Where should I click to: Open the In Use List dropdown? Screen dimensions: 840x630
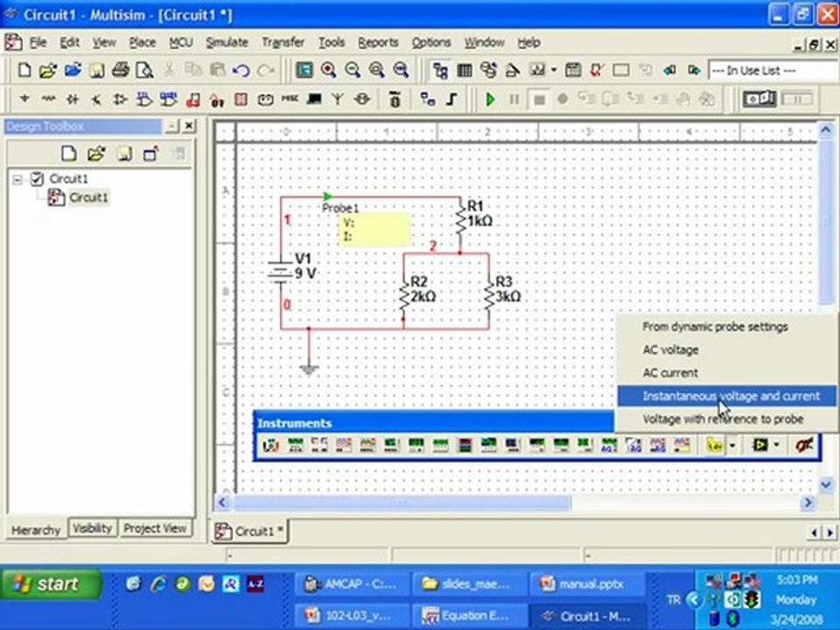[773, 70]
